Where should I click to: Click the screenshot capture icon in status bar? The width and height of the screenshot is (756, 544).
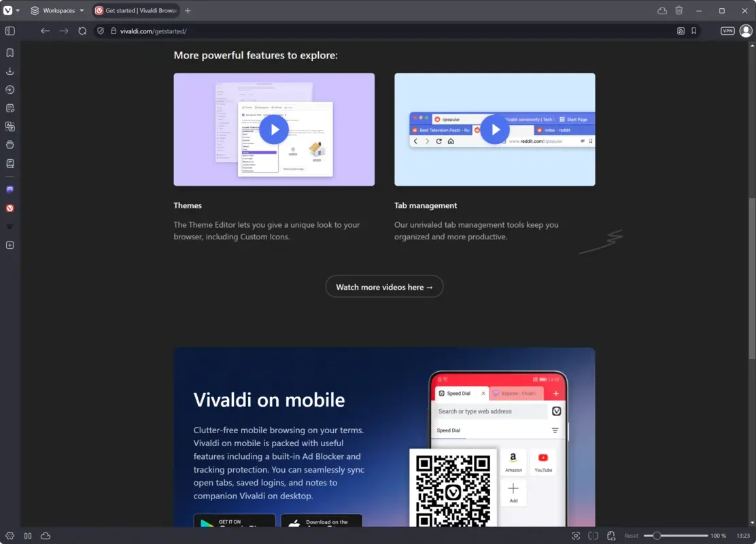click(x=575, y=536)
